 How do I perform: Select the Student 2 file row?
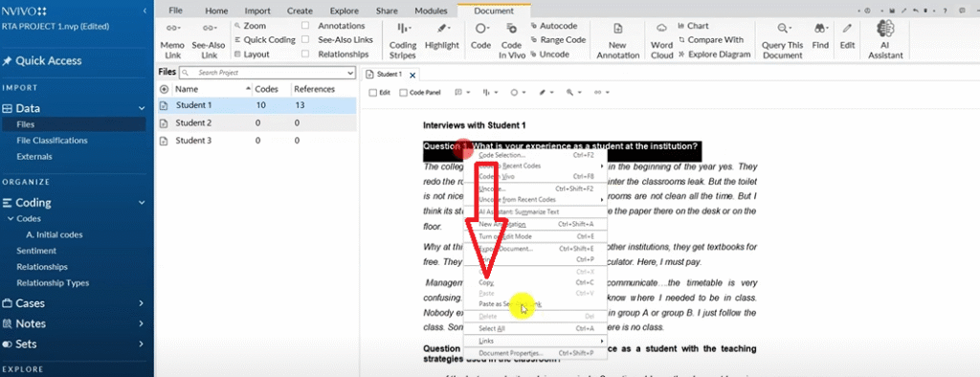point(256,123)
